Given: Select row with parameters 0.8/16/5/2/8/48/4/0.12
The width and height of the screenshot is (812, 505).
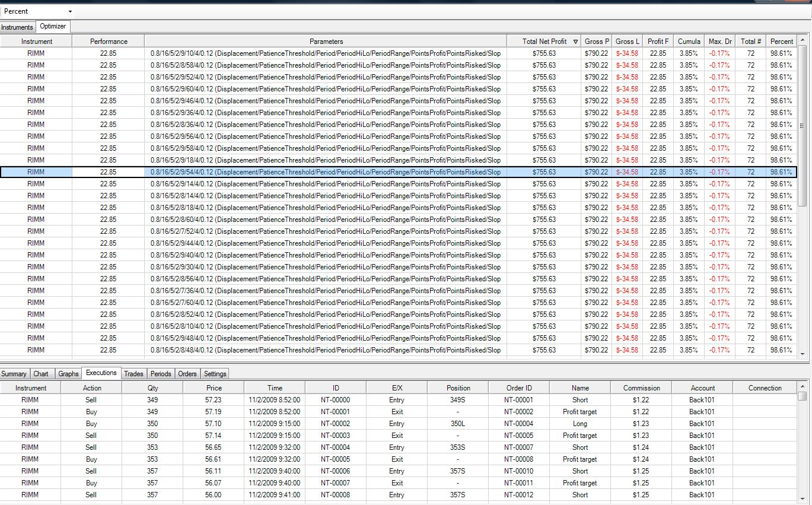Looking at the screenshot, I should click(399, 350).
